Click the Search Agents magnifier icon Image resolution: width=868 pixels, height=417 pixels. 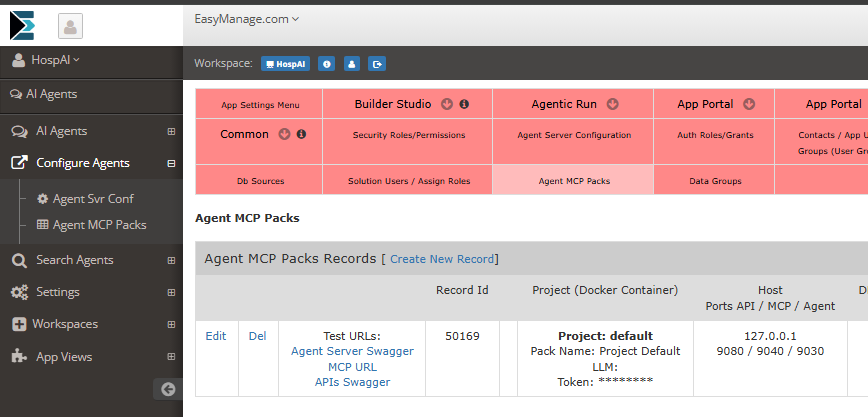point(19,260)
